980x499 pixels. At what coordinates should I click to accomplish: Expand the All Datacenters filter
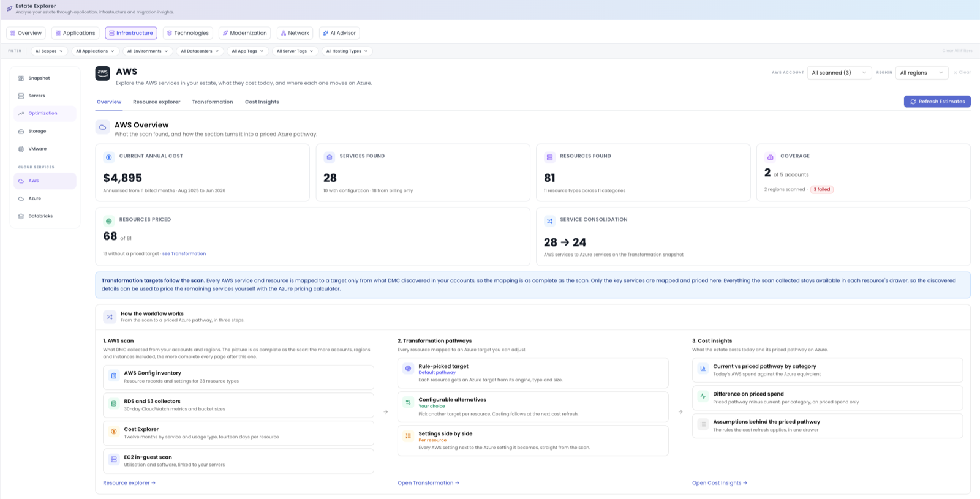(x=200, y=51)
